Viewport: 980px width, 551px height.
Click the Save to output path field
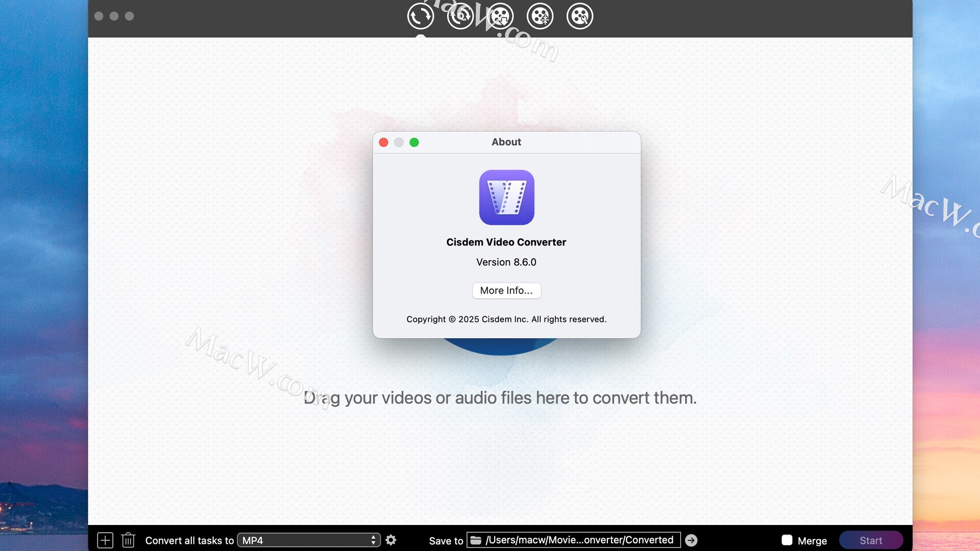574,540
